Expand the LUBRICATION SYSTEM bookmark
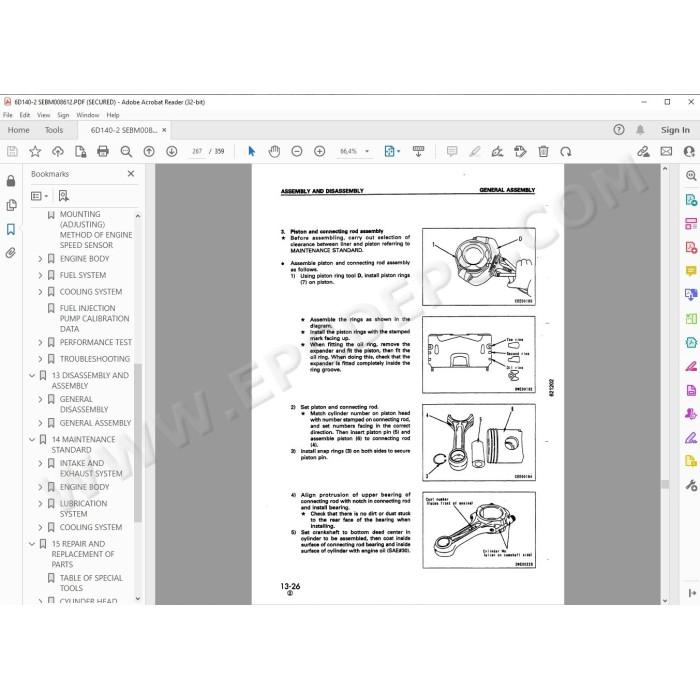 [x=40, y=504]
